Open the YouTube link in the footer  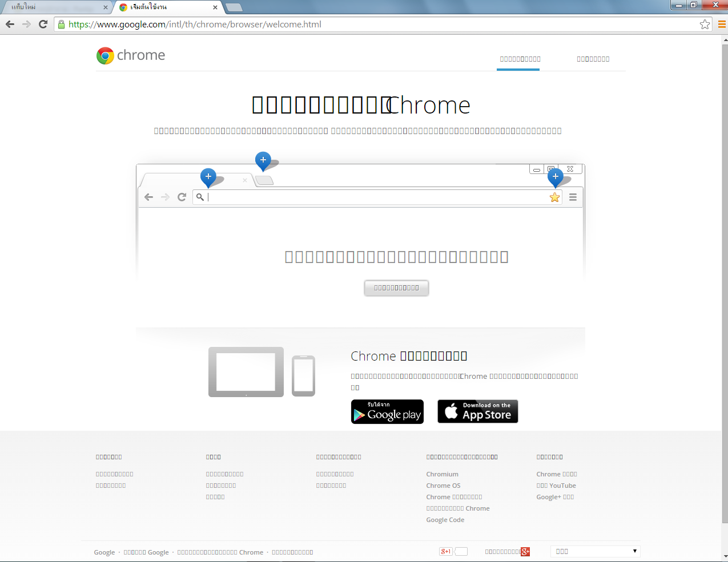click(556, 486)
